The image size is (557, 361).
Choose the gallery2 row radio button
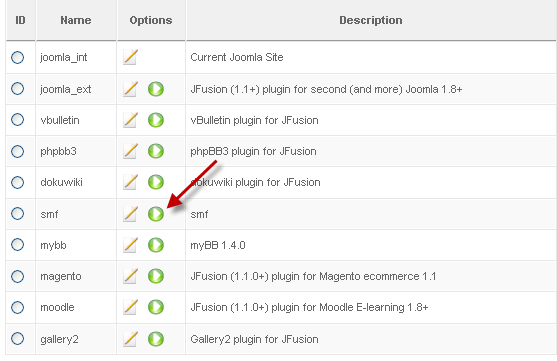[x=17, y=339]
